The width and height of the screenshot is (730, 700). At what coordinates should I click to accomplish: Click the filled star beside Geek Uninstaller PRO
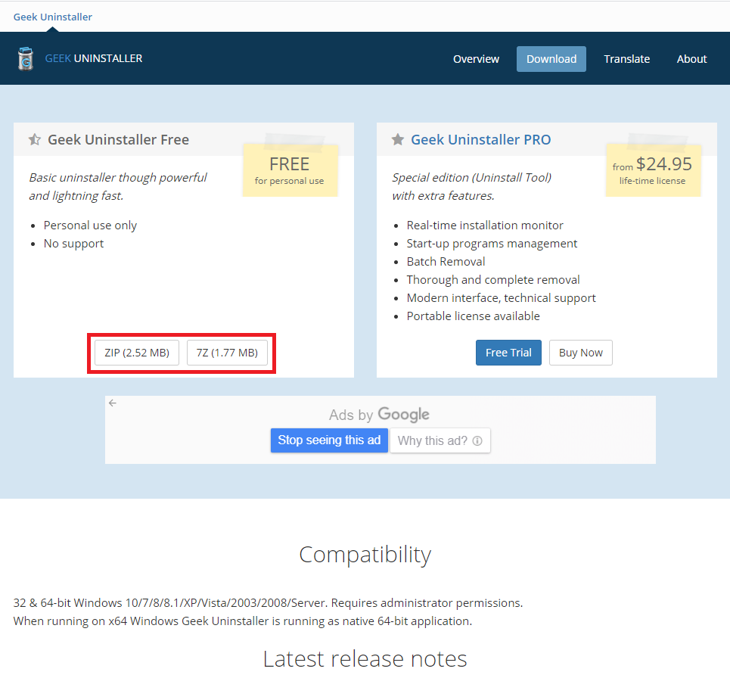pos(398,140)
